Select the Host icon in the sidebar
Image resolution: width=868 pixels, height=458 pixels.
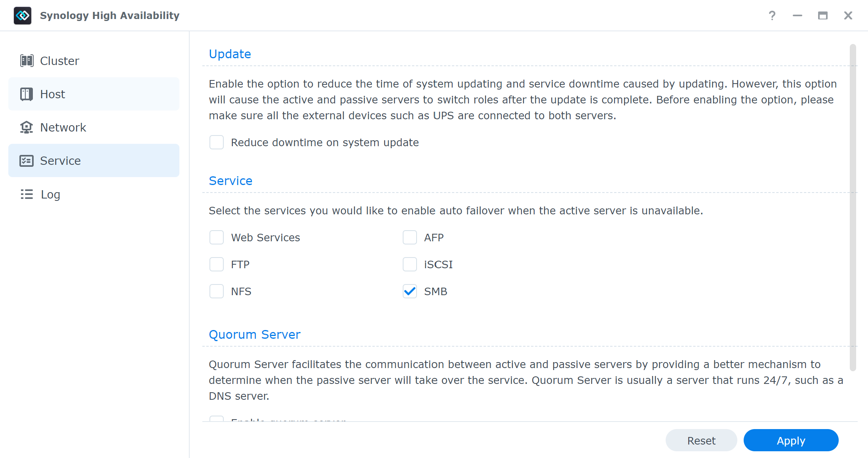click(x=27, y=94)
